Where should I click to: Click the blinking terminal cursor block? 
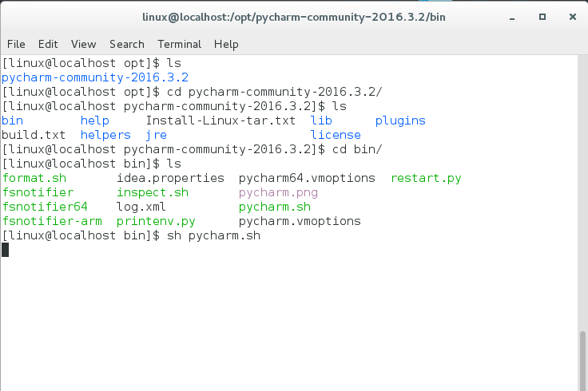click(6, 250)
